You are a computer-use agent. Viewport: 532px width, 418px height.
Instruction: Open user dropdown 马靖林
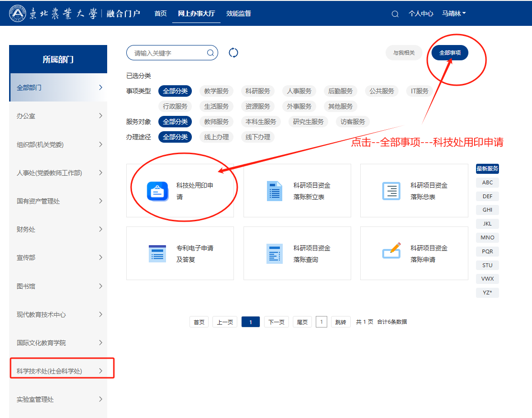tap(454, 14)
